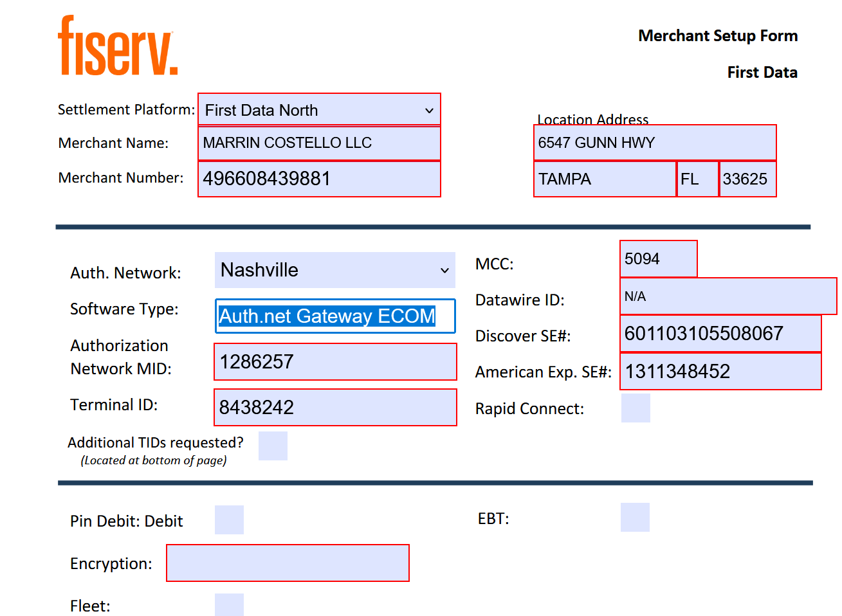
Task: Open the Settlement Platform dropdown
Action: pyautogui.click(x=319, y=110)
